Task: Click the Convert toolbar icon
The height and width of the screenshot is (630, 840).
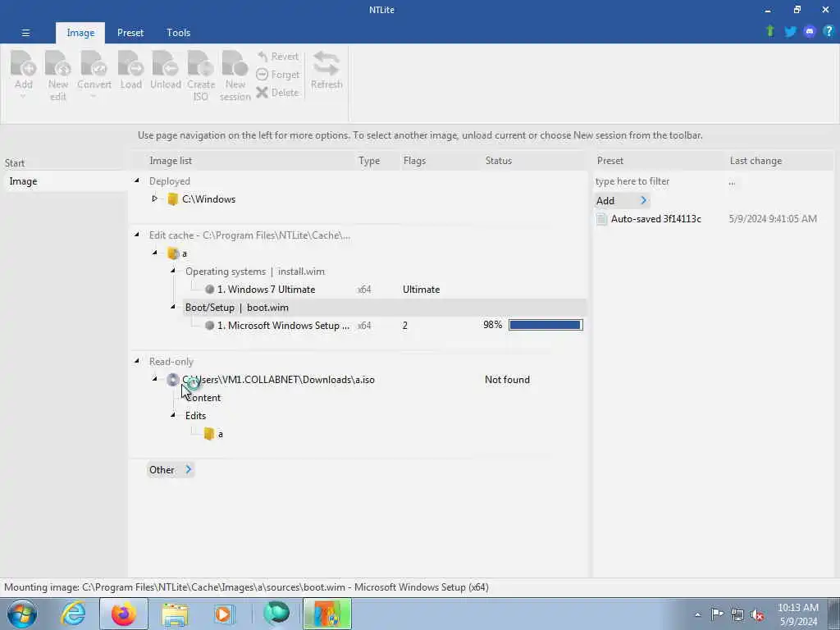Action: tap(94, 64)
